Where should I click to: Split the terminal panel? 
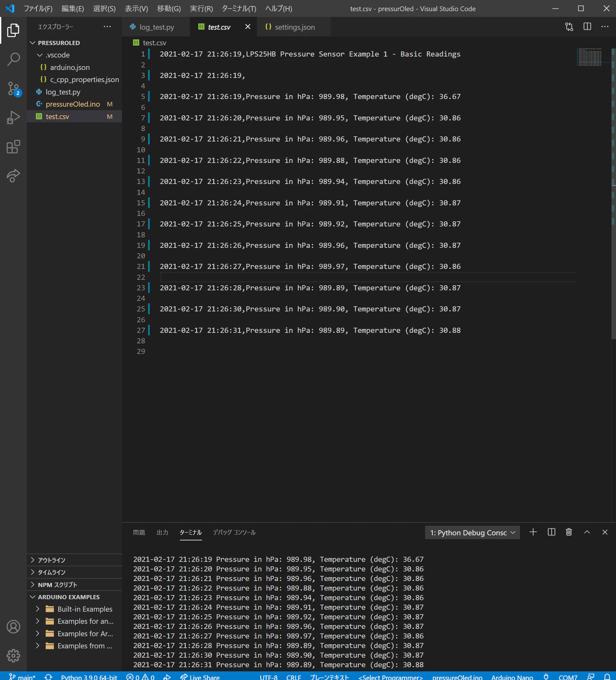pos(551,532)
